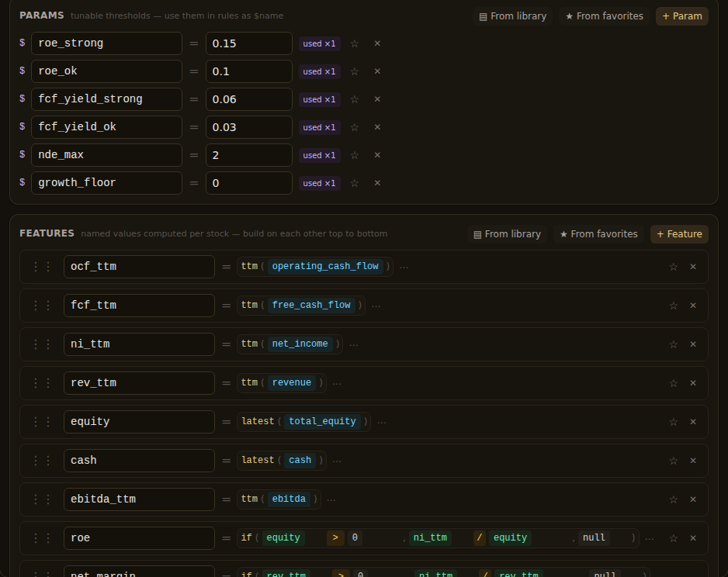Open Params From library

(x=512, y=16)
